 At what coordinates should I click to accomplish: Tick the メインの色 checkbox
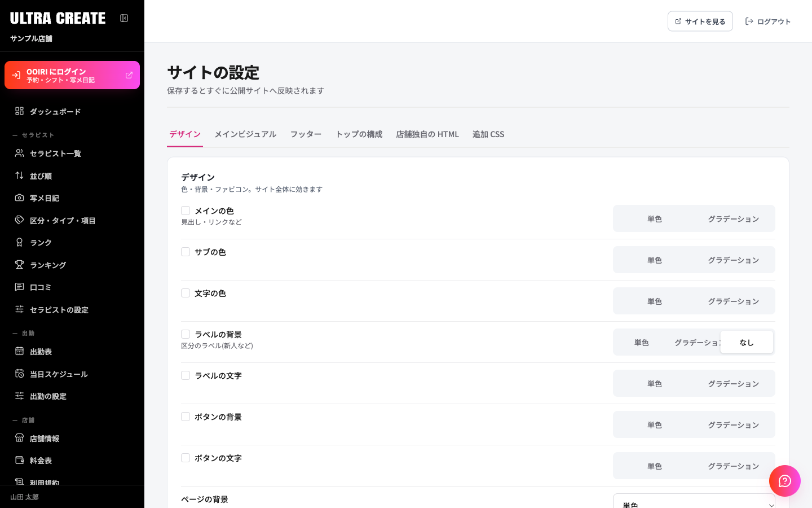coord(186,211)
